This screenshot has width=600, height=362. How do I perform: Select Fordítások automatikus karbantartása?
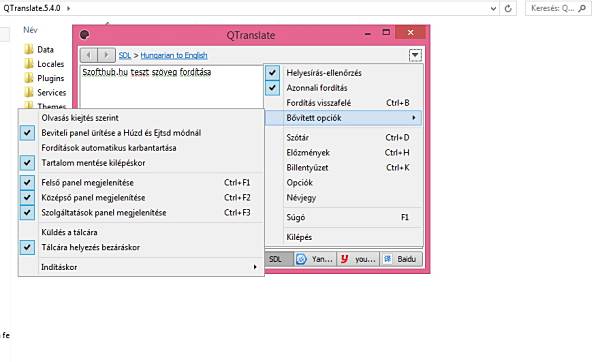pyautogui.click(x=141, y=148)
